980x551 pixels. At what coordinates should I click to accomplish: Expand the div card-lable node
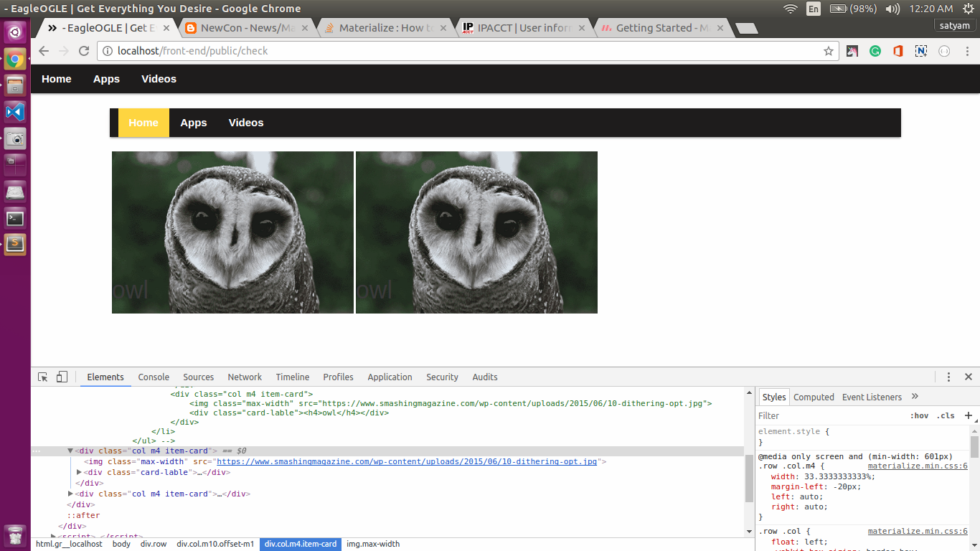click(x=79, y=472)
